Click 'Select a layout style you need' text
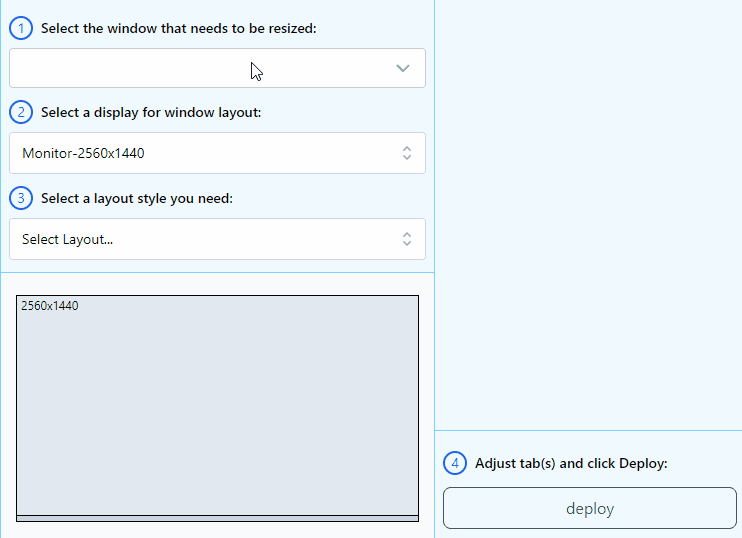This screenshot has height=538, width=742. [137, 198]
